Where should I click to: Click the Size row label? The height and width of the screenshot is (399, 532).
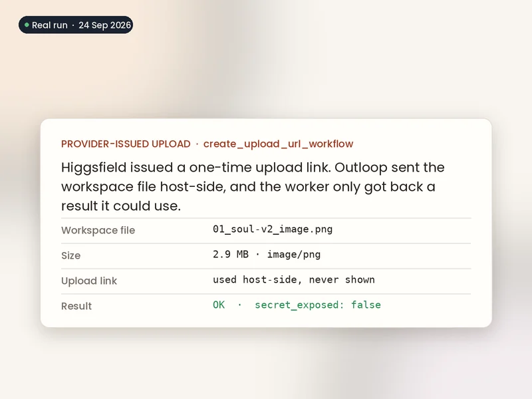point(71,255)
